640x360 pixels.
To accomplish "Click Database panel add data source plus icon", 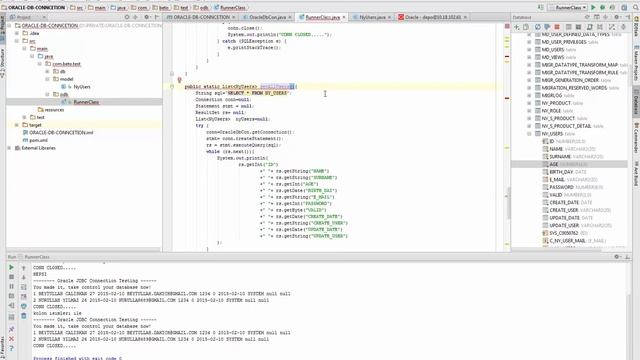I will click(x=517, y=27).
